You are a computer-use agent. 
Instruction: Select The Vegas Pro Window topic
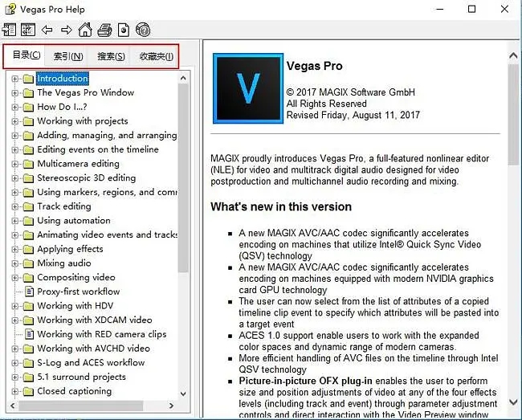tap(86, 92)
